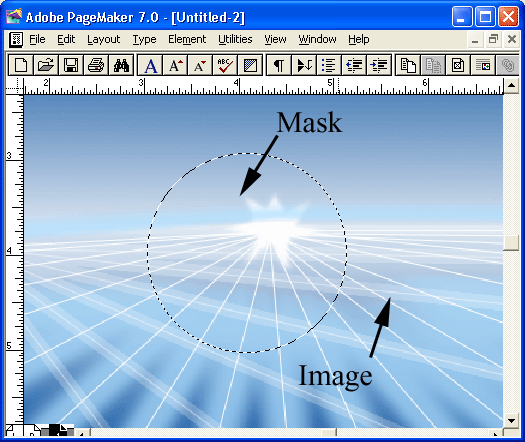This screenshot has width=525, height=442.
Task: Save the publication with the floppy disk icon
Action: pos(71,65)
